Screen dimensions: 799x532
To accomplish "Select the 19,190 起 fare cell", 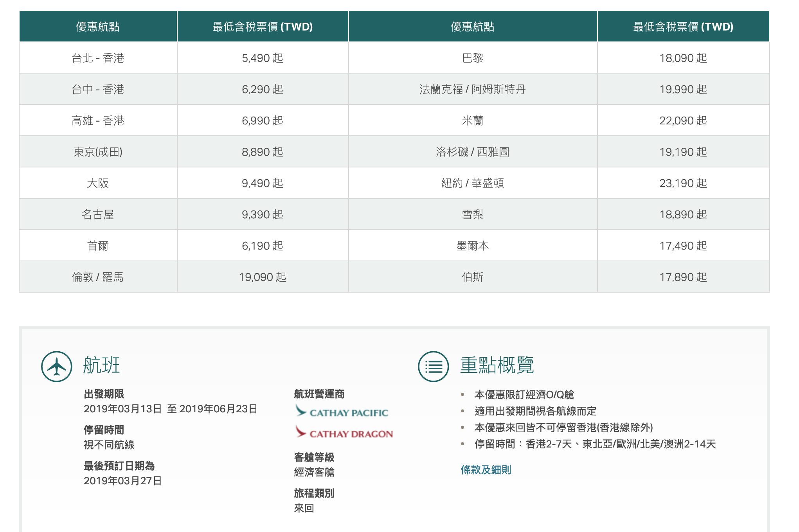I will click(x=683, y=152).
